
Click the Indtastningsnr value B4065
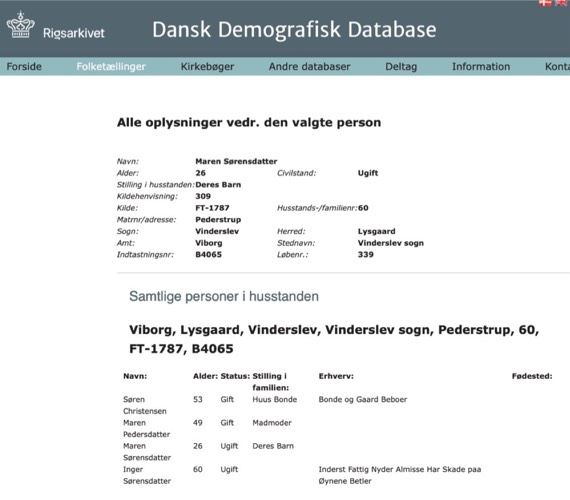coord(208,255)
